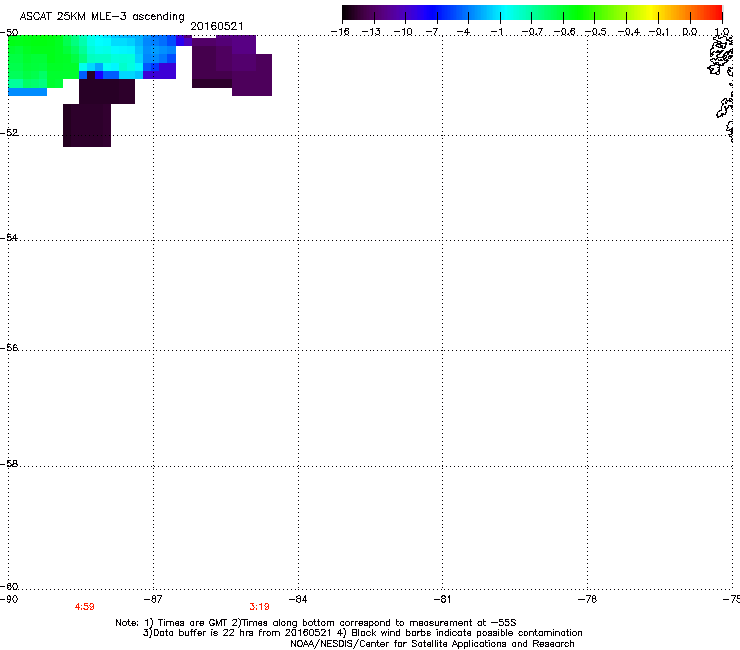Click the -0.7 colorbar tick label
Viewport: 740px width, 650px height.
coord(532,32)
